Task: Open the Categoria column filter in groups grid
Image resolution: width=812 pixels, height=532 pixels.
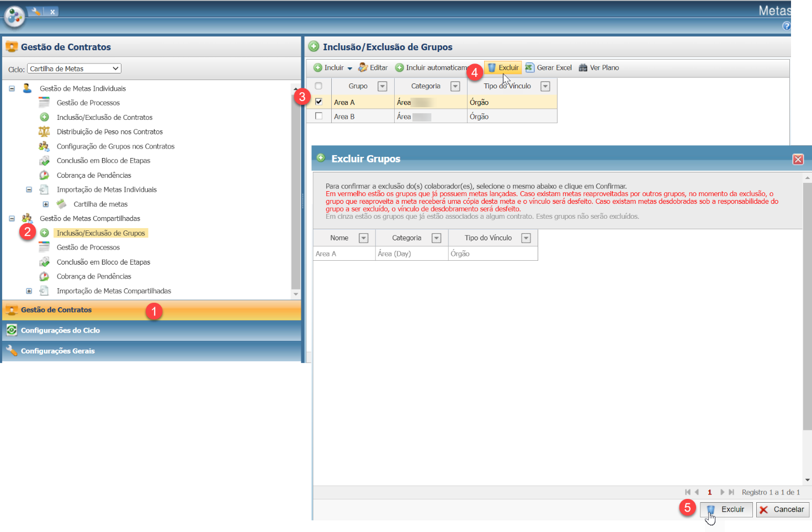Action: [x=455, y=86]
